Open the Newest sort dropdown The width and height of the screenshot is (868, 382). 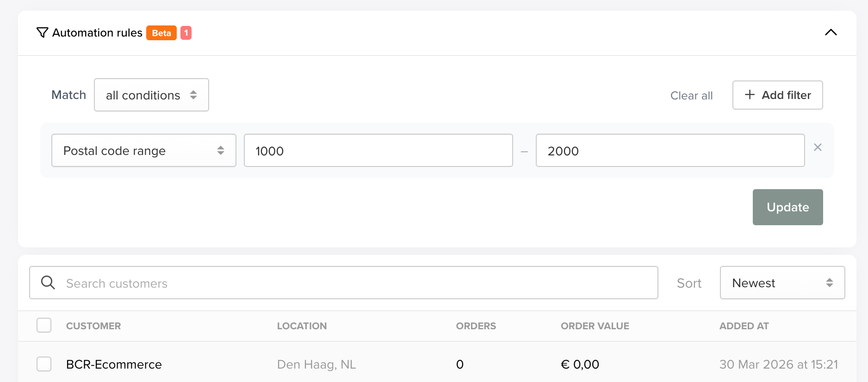782,283
